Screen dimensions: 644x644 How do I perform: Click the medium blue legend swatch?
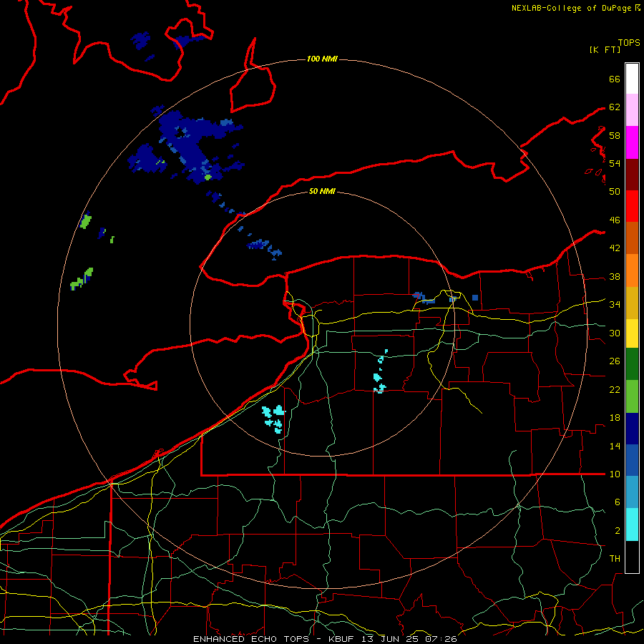[632, 460]
